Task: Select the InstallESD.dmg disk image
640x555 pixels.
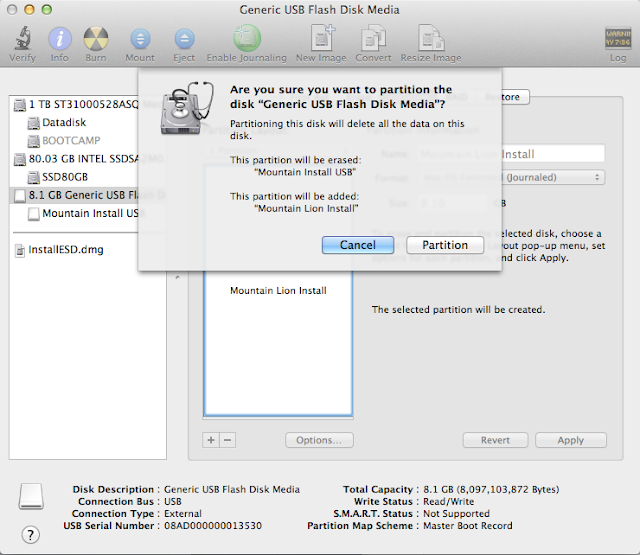Action: coord(59,250)
